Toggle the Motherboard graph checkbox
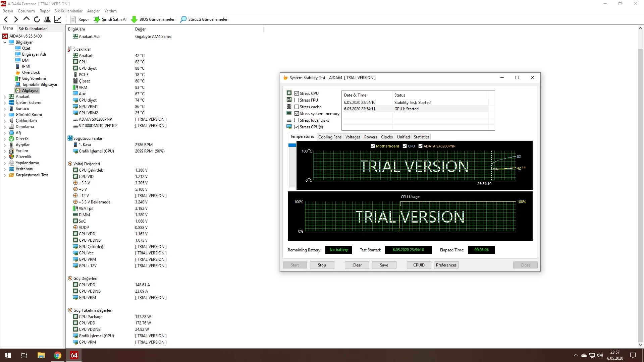The height and width of the screenshot is (362, 644). 373,146
